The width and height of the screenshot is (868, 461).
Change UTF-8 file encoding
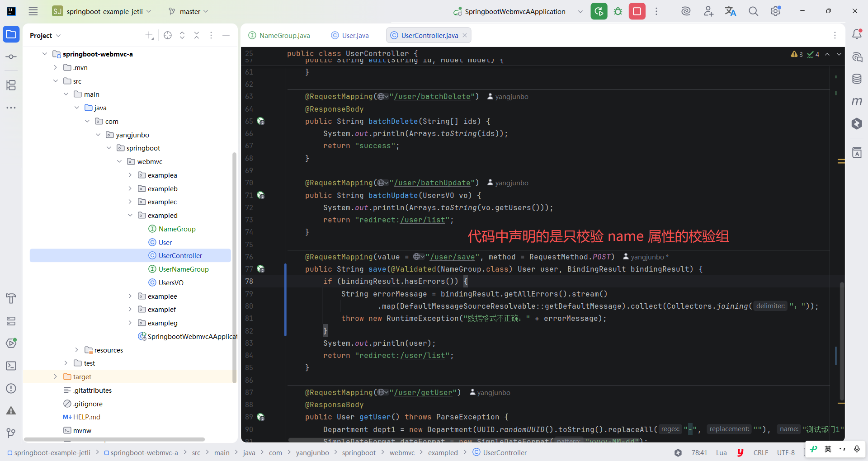coord(786,452)
